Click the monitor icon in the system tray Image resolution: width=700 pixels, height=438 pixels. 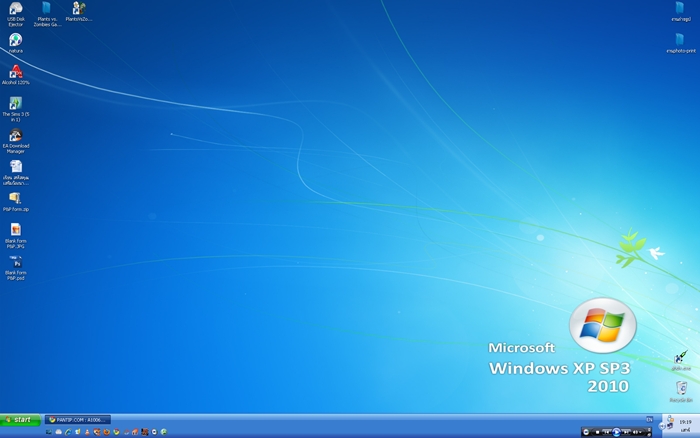pos(670,426)
